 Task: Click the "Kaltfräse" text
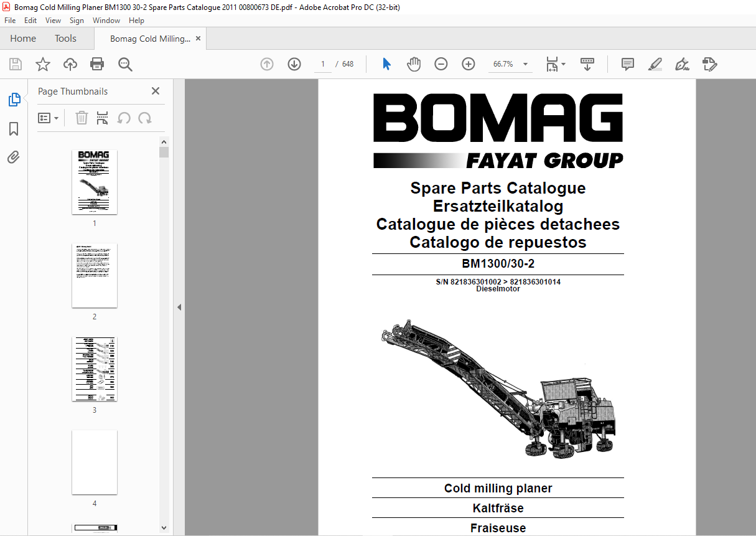coord(498,508)
